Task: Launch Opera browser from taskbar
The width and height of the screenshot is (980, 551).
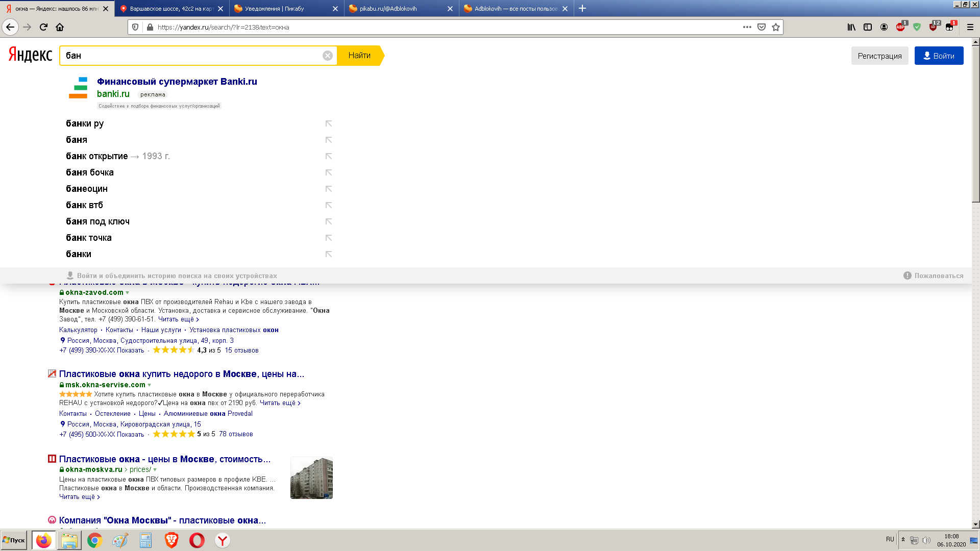Action: (197, 540)
